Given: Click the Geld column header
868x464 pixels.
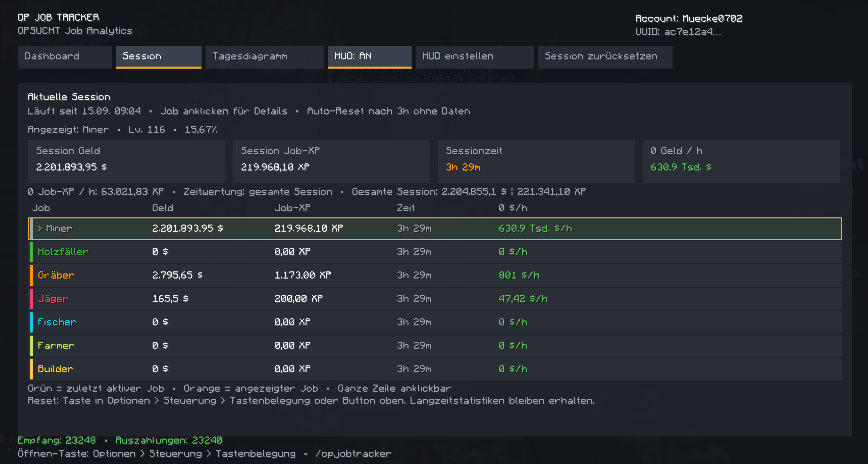Looking at the screenshot, I should coord(162,208).
